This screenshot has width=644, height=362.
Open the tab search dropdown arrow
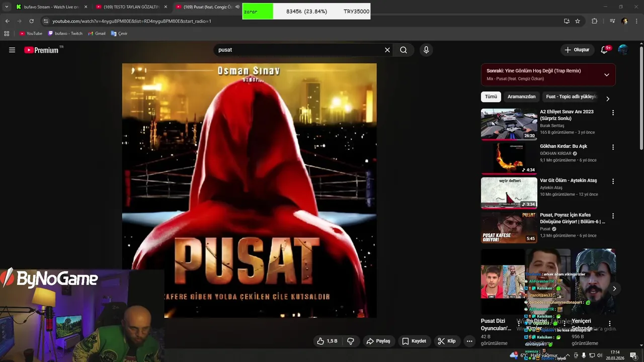pyautogui.click(x=7, y=7)
